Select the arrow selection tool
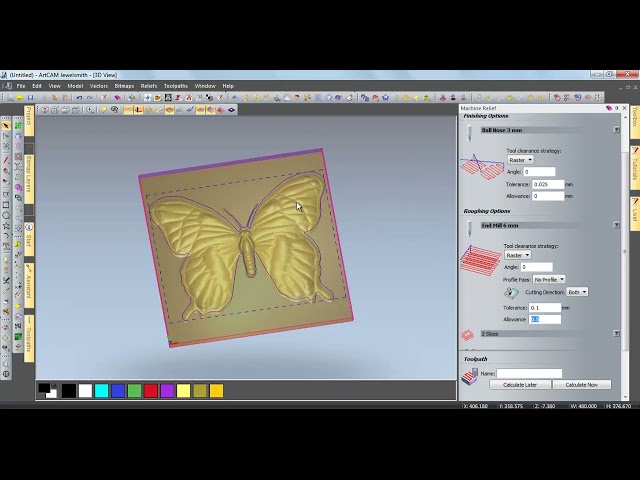Screen dimensions: 640x480 pyautogui.click(x=6, y=126)
